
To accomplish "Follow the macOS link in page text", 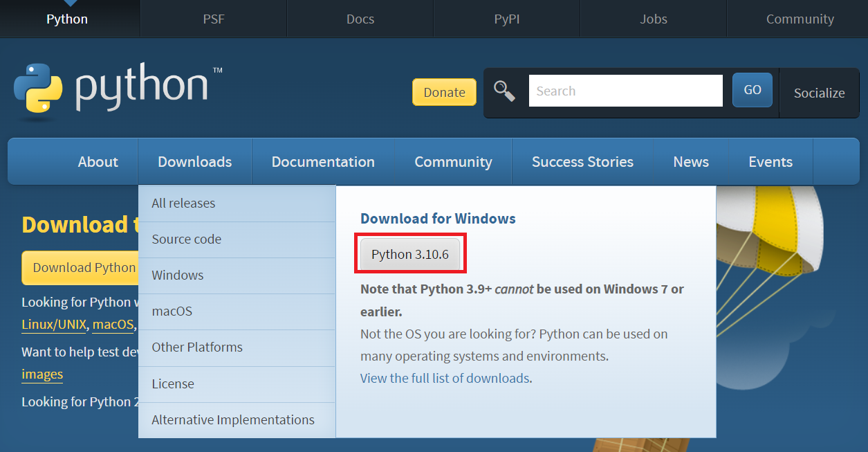I will 113,325.
